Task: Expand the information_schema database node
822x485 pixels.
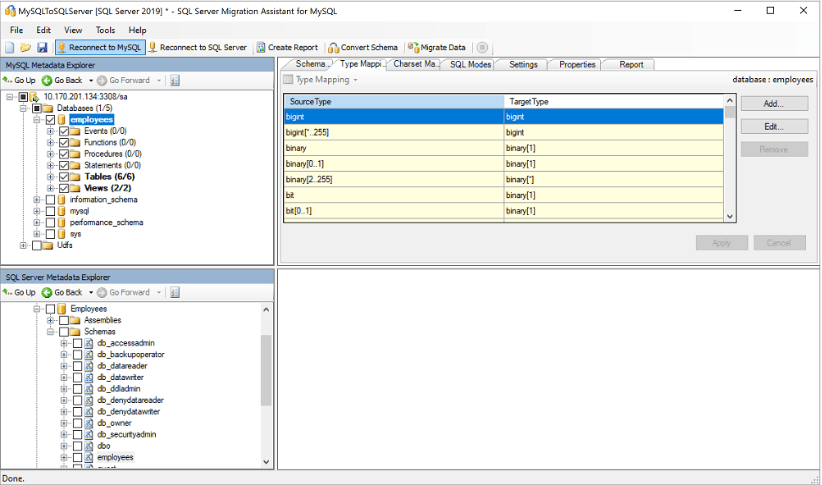Action: pyautogui.click(x=37, y=200)
